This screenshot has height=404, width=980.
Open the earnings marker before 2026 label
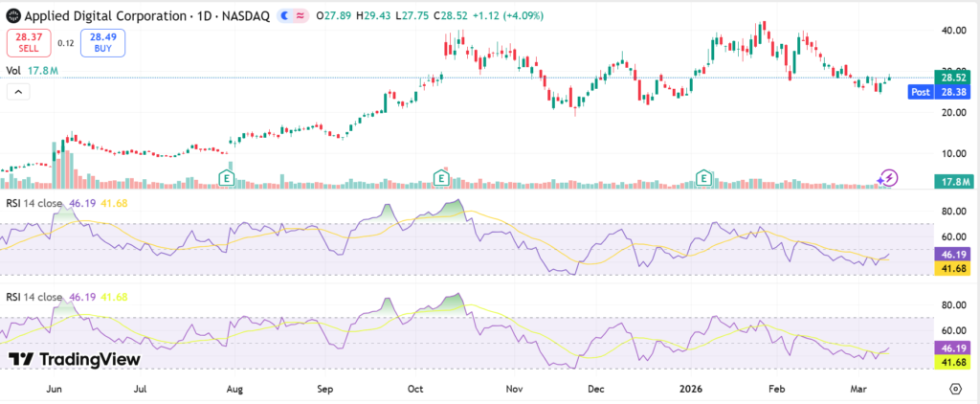click(703, 178)
